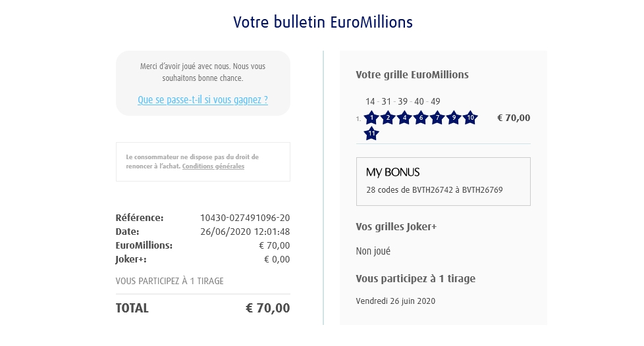Click the MY BONUS box heading

(x=393, y=172)
